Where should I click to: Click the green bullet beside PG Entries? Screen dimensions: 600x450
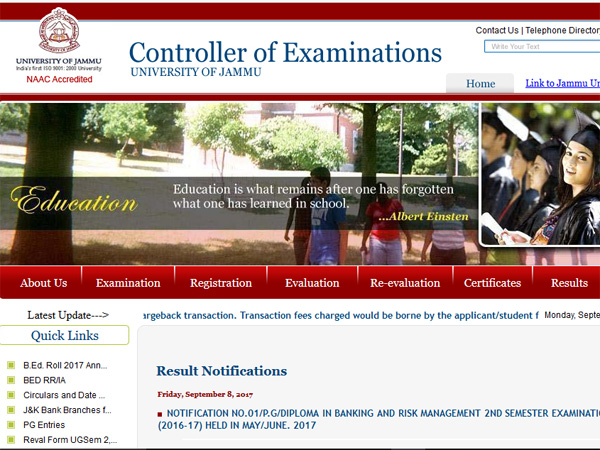(x=11, y=425)
